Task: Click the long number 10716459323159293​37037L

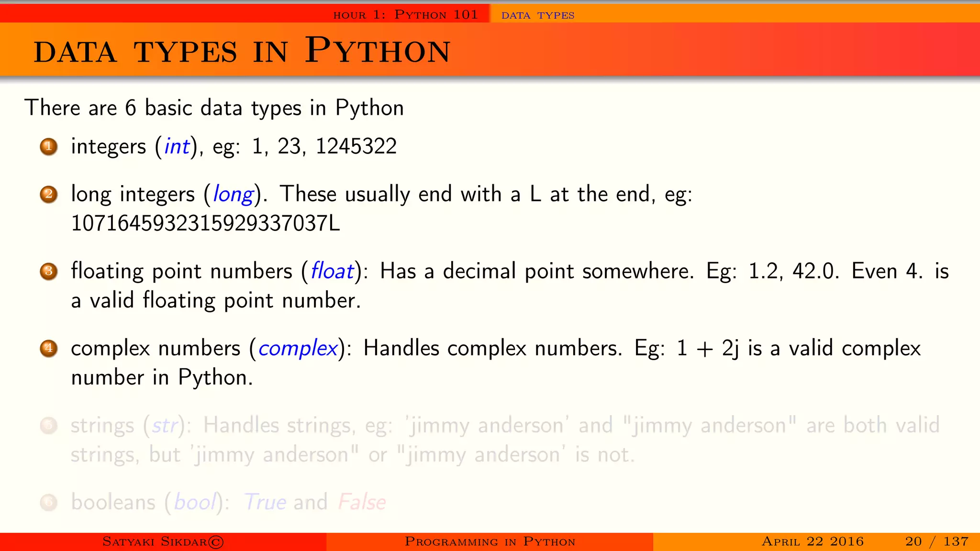Action: [206, 223]
